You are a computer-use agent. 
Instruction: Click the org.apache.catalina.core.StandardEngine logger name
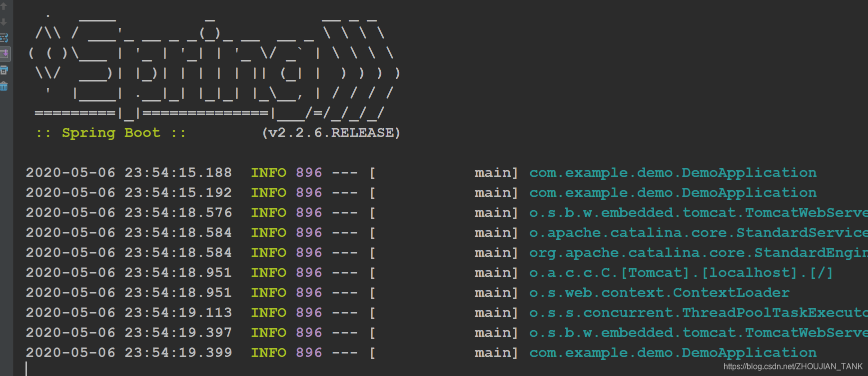[699, 253]
